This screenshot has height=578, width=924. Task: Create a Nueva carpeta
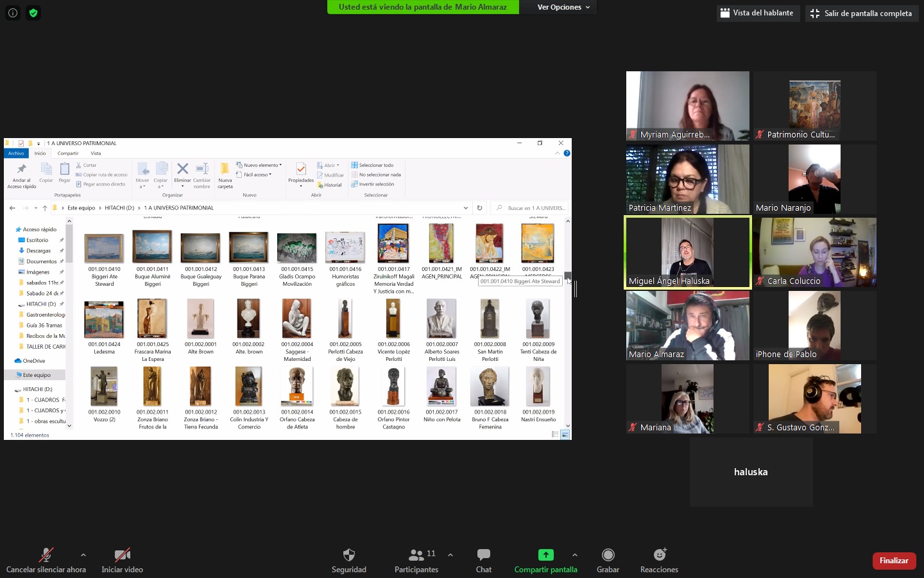[x=225, y=175]
